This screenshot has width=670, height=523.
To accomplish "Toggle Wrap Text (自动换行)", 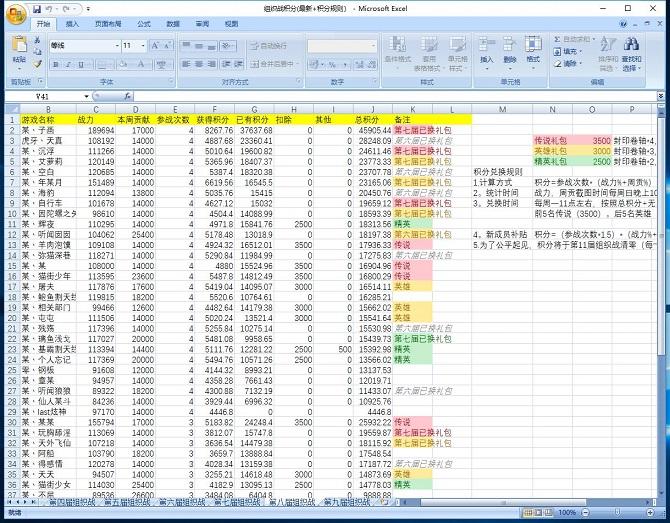I will (x=268, y=46).
